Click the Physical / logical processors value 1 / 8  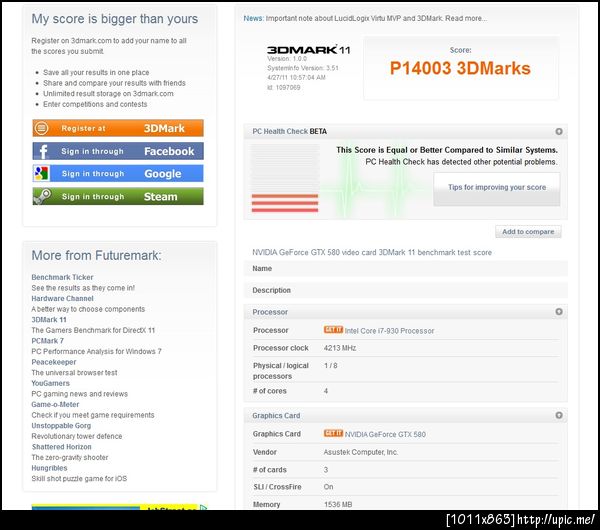[x=331, y=365]
